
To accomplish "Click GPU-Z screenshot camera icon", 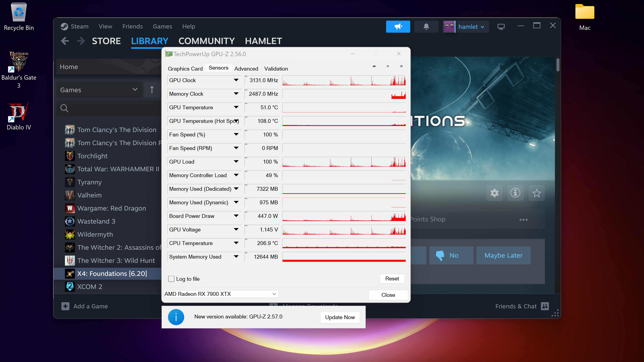I will click(x=374, y=66).
